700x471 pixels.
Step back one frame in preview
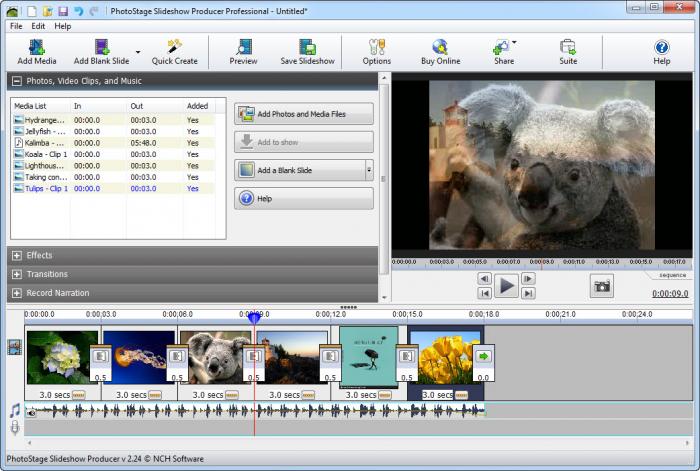click(x=484, y=279)
